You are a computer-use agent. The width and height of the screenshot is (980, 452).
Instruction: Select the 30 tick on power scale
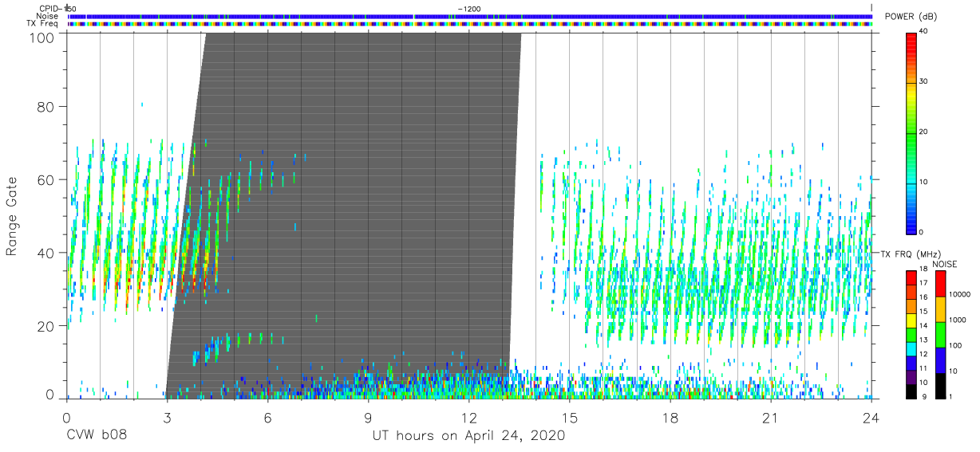tap(924, 81)
